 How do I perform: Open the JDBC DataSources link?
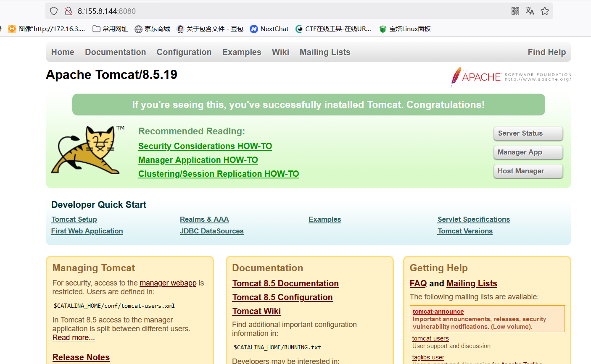tap(212, 231)
